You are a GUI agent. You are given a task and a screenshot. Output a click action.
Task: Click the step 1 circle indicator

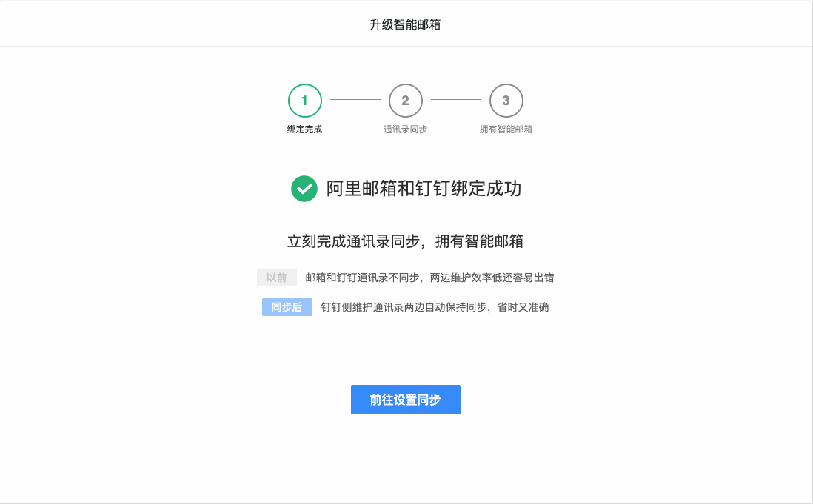click(x=304, y=101)
